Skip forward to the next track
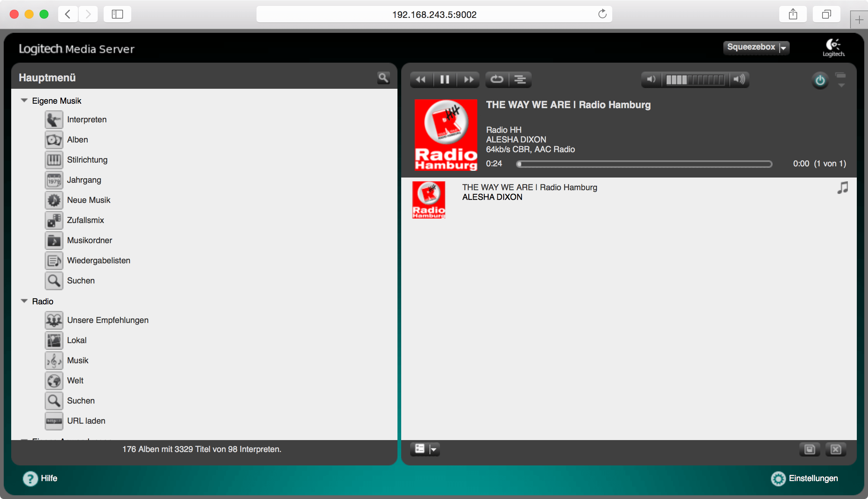 469,79
